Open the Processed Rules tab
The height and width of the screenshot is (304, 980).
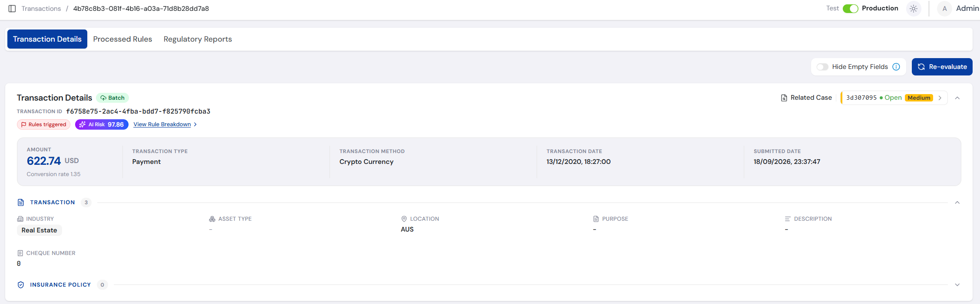(122, 39)
